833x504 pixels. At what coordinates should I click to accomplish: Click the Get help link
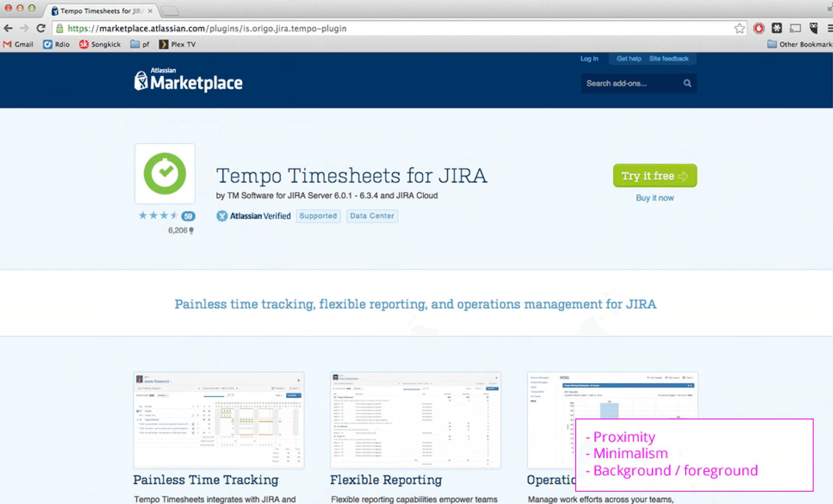pyautogui.click(x=628, y=59)
